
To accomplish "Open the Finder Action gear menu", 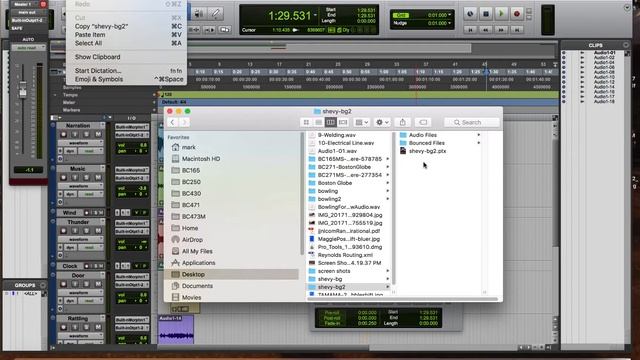I will pyautogui.click(x=382, y=122).
